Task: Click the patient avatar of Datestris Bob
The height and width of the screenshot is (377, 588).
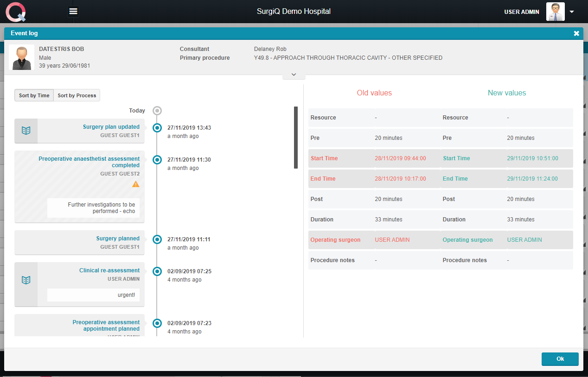Action: click(x=21, y=57)
